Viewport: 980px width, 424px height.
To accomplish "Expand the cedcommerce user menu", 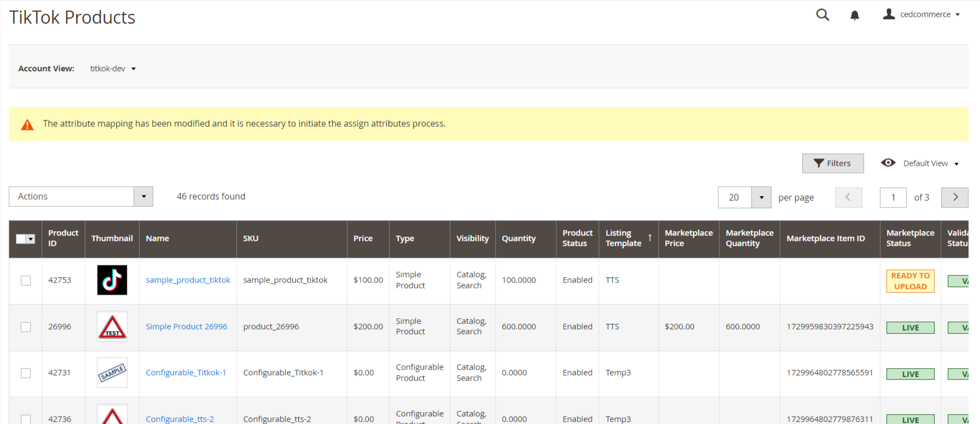I will pos(930,14).
